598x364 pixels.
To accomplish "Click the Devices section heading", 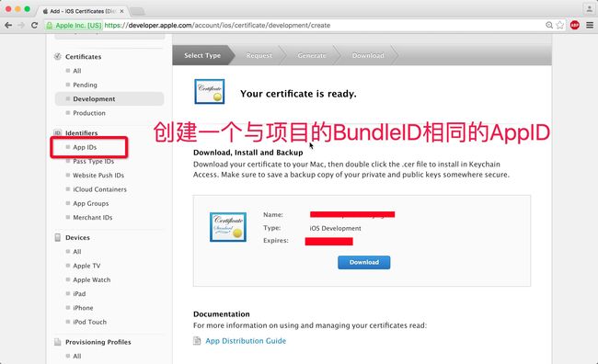I will point(77,237).
